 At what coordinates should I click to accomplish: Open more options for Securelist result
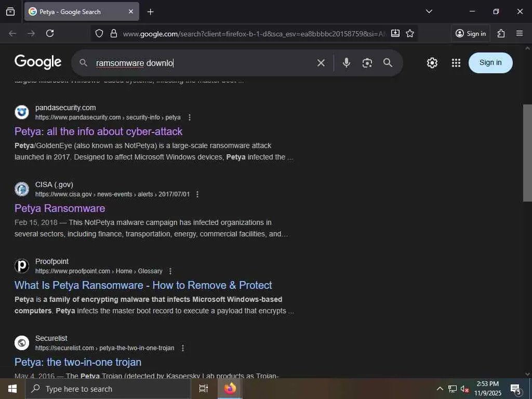(183, 348)
